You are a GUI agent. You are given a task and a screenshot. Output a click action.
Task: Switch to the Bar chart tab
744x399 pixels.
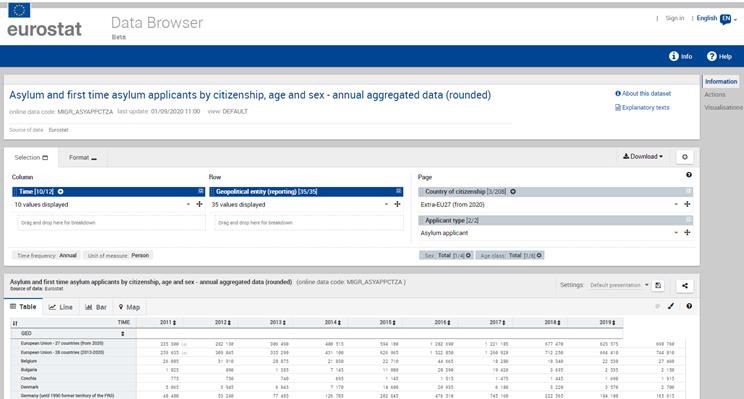[96, 307]
